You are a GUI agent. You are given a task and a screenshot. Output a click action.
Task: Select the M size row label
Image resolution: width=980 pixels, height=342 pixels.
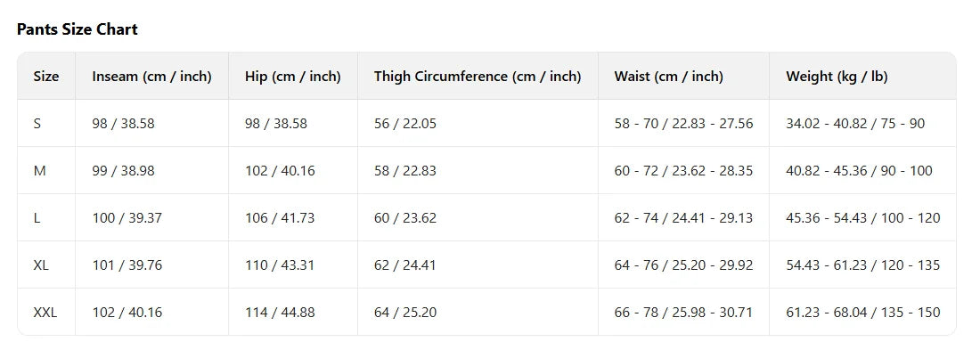[39, 171]
